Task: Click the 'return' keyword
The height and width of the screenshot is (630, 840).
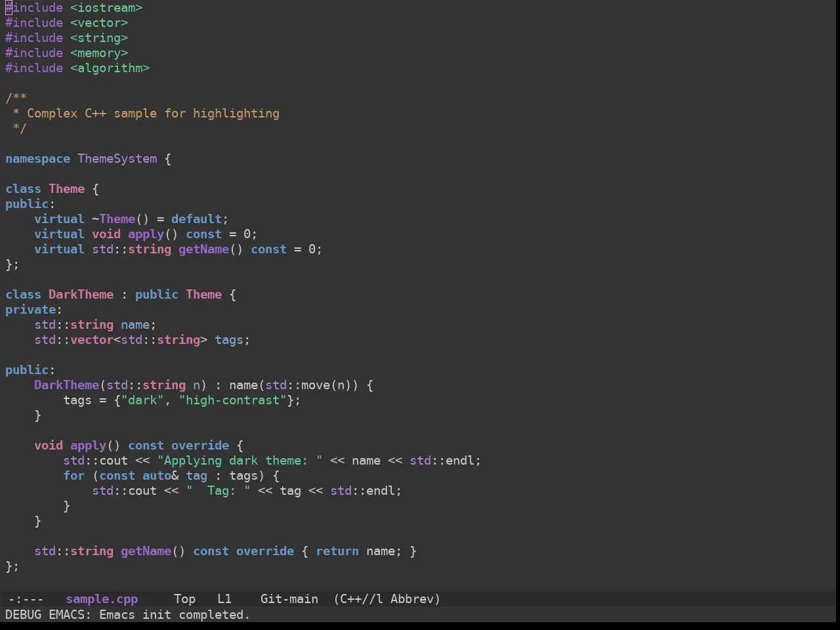Action: click(x=337, y=551)
